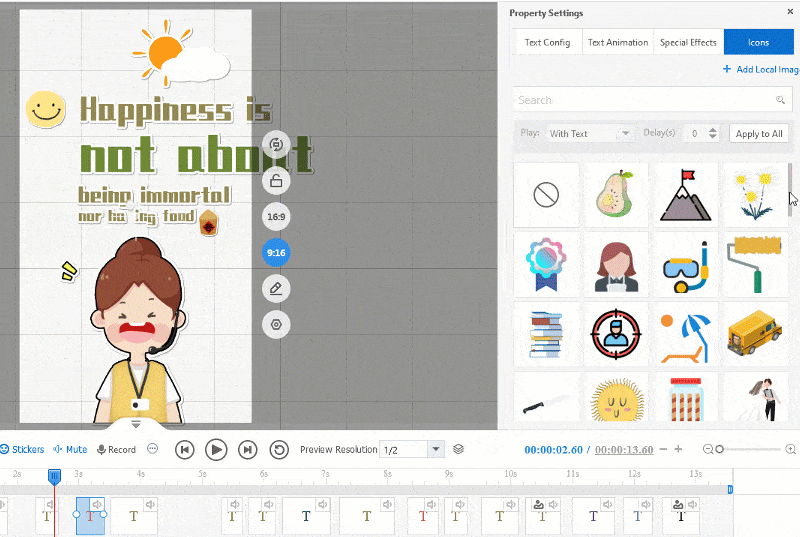Viewport: 800px width, 537px height.
Task: Open the Play 'With Text' dropdown
Action: (x=590, y=134)
